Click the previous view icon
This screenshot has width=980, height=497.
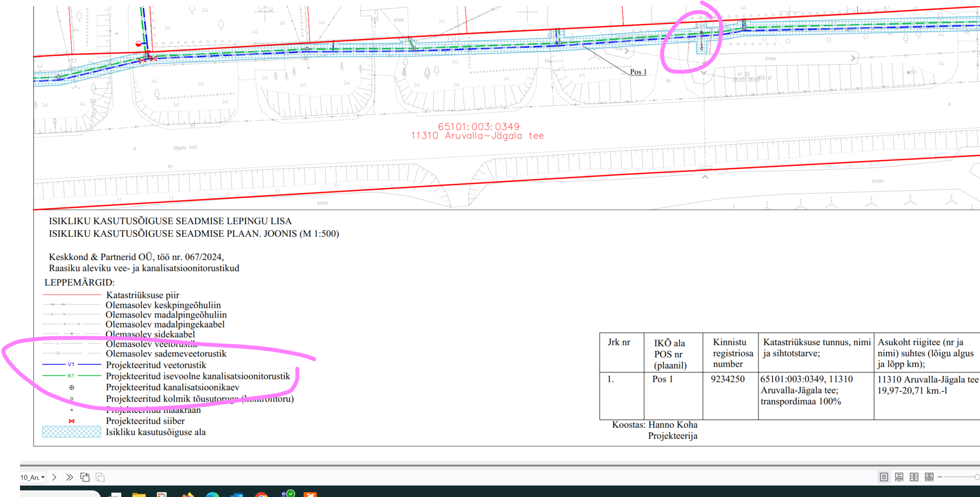point(84,477)
